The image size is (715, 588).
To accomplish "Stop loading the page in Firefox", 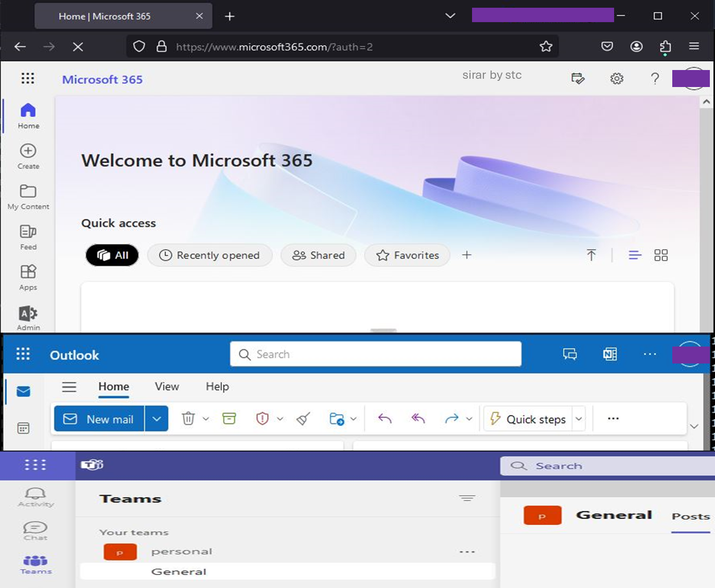I will (78, 47).
